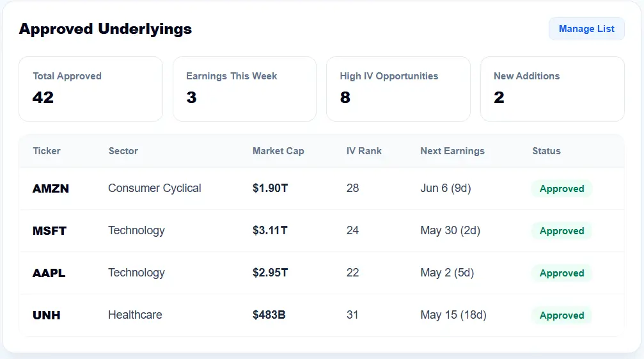Click the Manage List button
Image resolution: width=644 pixels, height=359 pixels.
pyautogui.click(x=586, y=29)
